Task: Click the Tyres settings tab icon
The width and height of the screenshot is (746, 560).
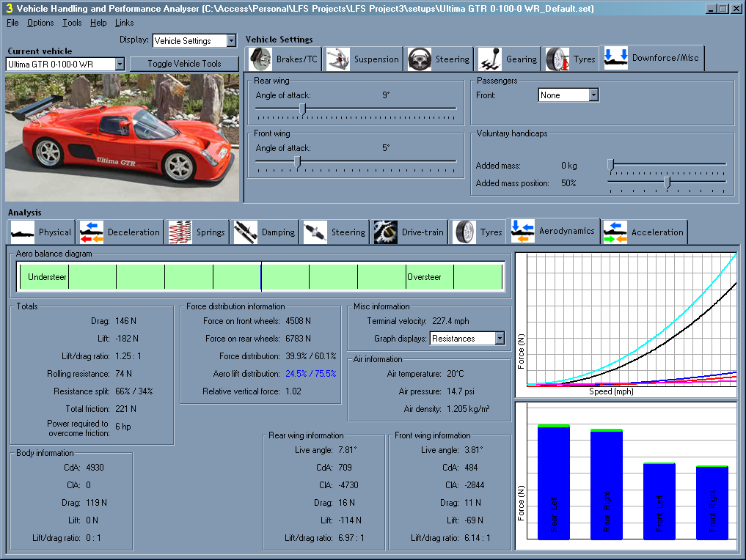Action: tap(558, 59)
